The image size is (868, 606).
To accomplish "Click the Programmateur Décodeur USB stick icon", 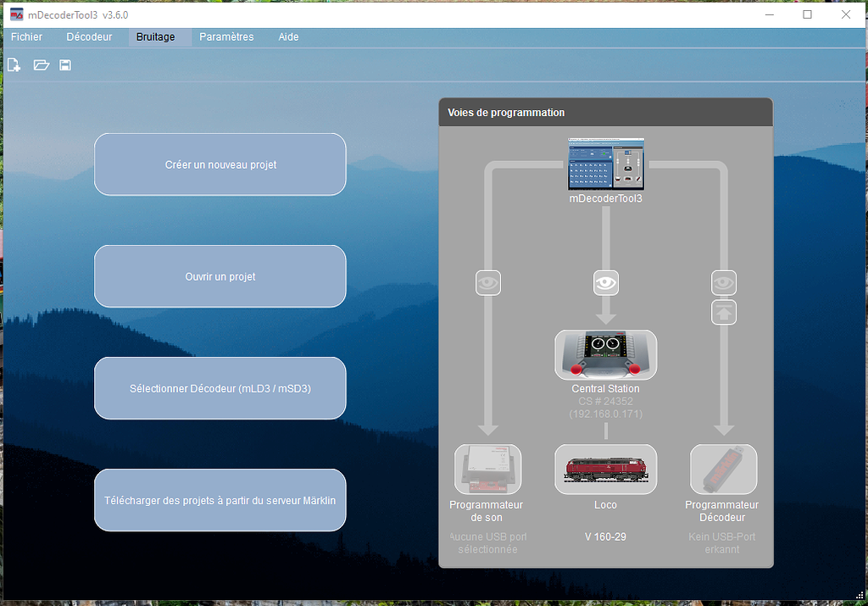I will (x=723, y=469).
